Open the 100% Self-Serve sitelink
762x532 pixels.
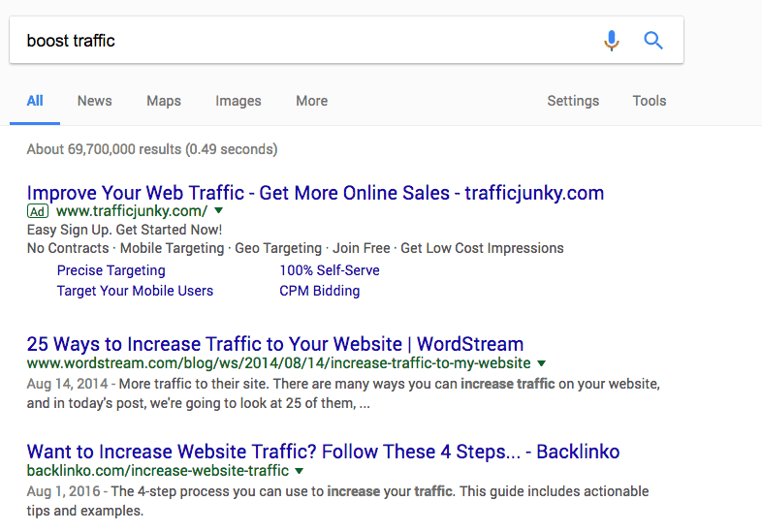click(x=329, y=270)
